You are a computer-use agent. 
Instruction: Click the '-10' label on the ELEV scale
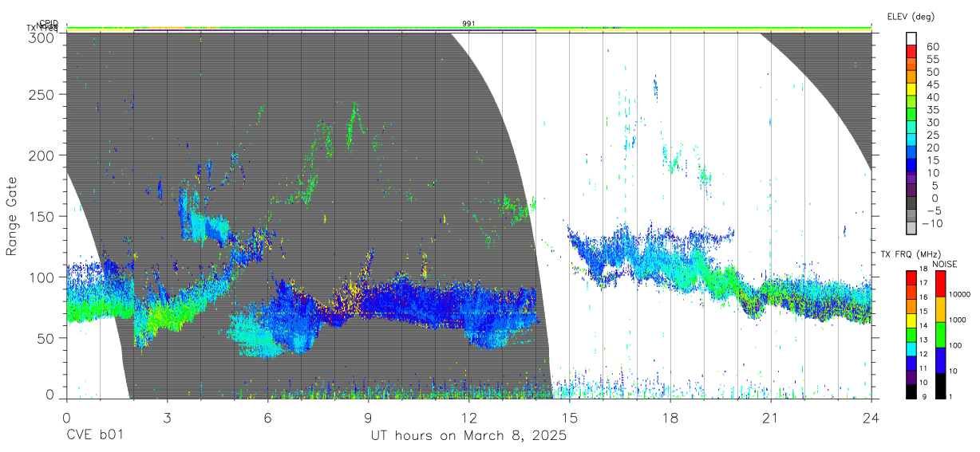(931, 224)
